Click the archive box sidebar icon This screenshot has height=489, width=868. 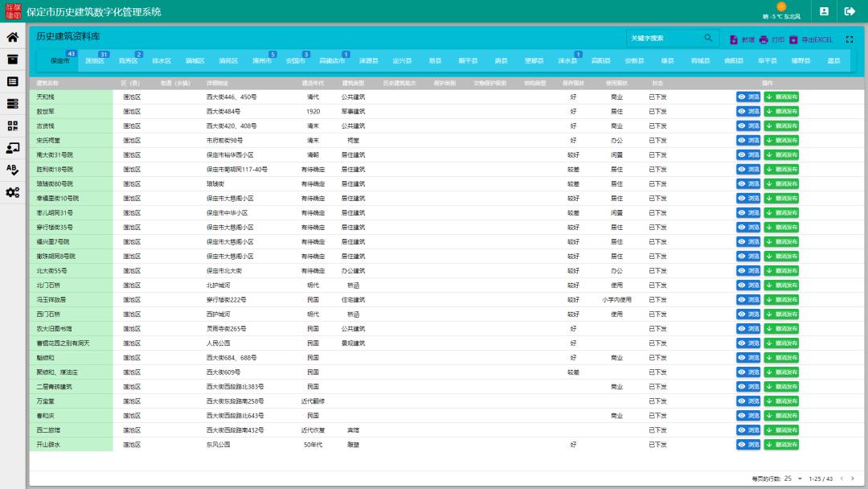(12, 59)
